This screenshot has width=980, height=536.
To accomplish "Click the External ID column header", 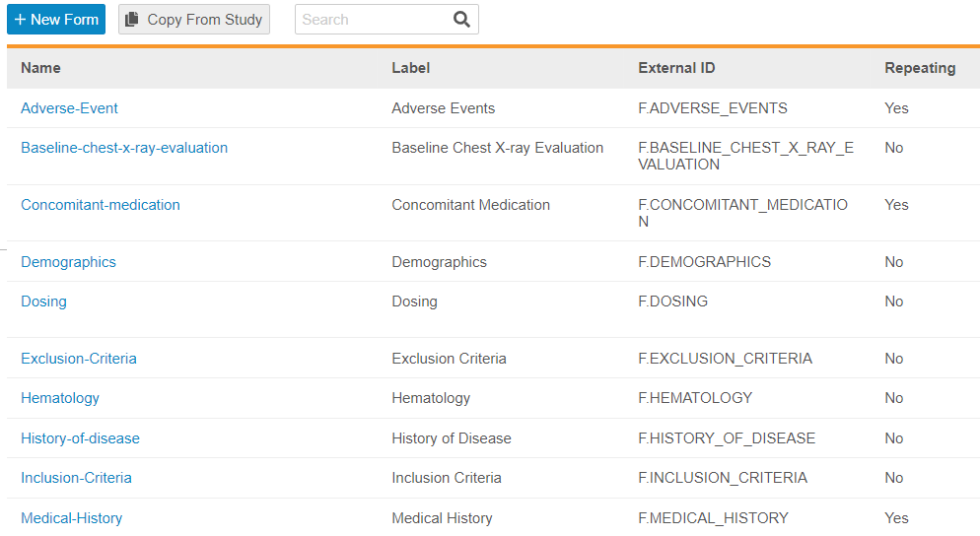I will (676, 68).
